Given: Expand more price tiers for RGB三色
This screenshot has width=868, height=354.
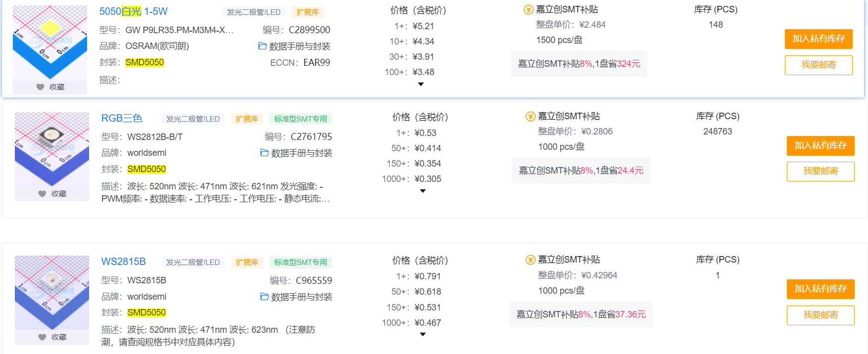Looking at the screenshot, I should coord(423,191).
